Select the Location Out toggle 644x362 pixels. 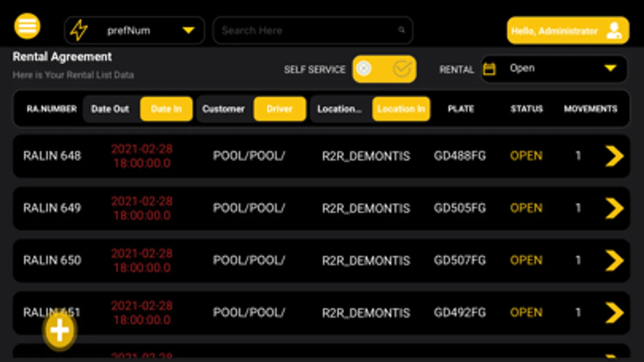click(339, 109)
